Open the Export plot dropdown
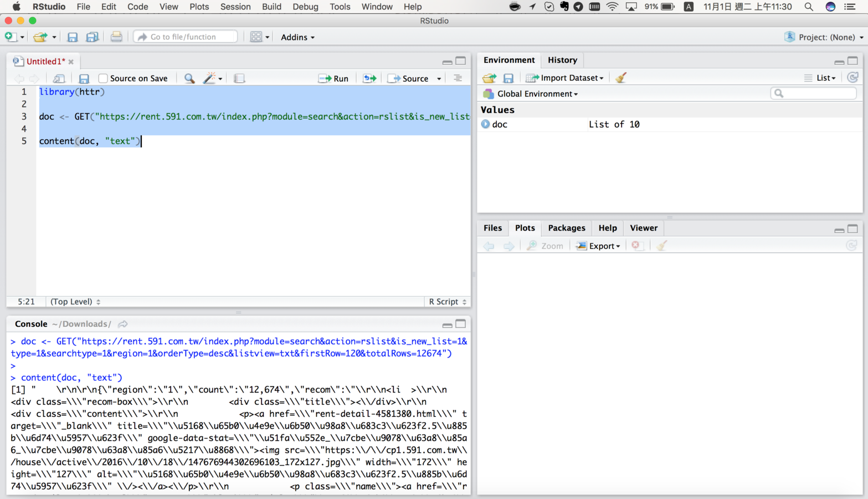 pos(598,246)
